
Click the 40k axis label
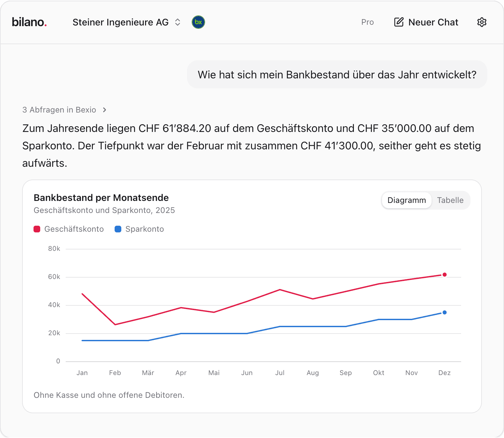[54, 305]
